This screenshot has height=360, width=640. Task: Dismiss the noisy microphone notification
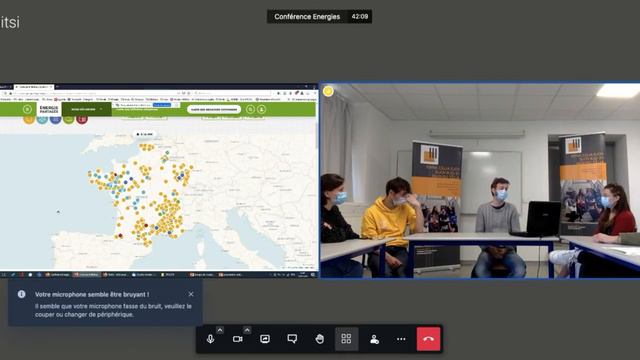tap(191, 294)
